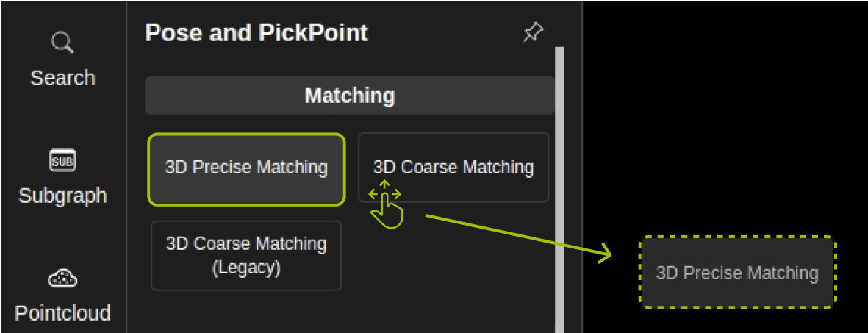The width and height of the screenshot is (868, 333).
Task: Click the Pose and PickPoint panel title
Action: [x=257, y=33]
